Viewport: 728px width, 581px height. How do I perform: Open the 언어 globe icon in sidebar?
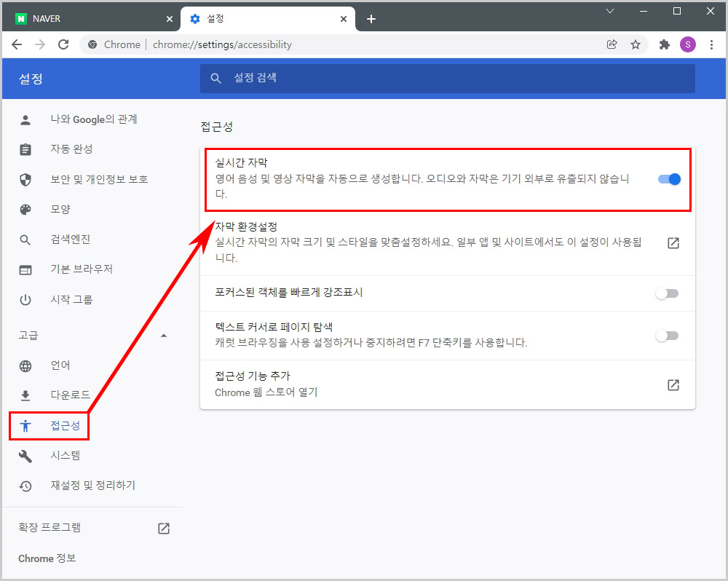[25, 365]
